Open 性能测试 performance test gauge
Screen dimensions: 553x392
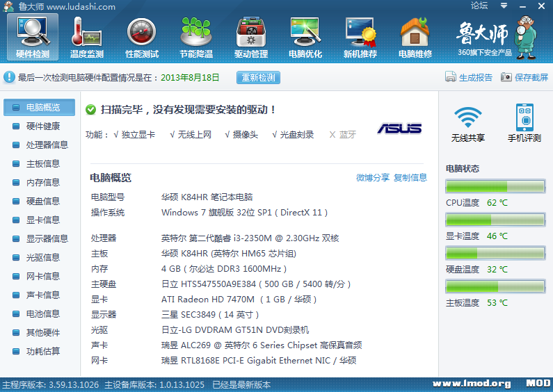(142, 37)
